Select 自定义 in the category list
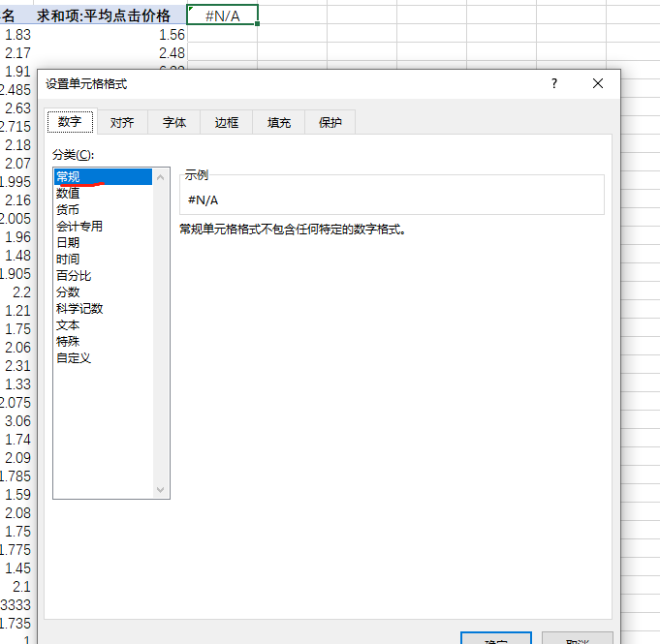This screenshot has height=644, width=660. pos(74,357)
